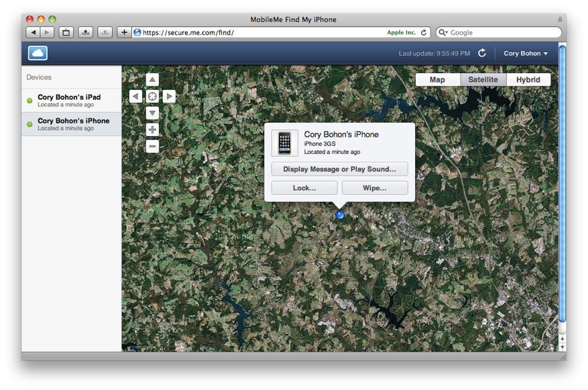Click the window title MobileMe Find My iPhone
588x390 pixels.
coord(293,19)
